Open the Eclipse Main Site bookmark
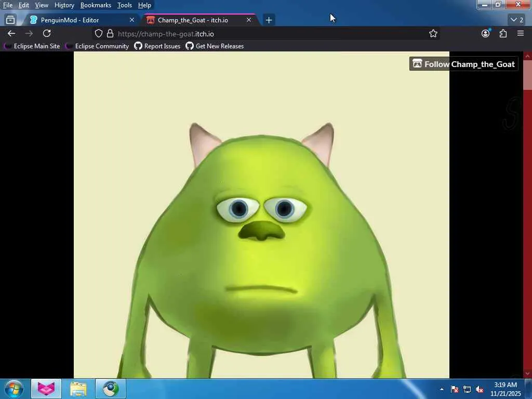 pyautogui.click(x=32, y=46)
